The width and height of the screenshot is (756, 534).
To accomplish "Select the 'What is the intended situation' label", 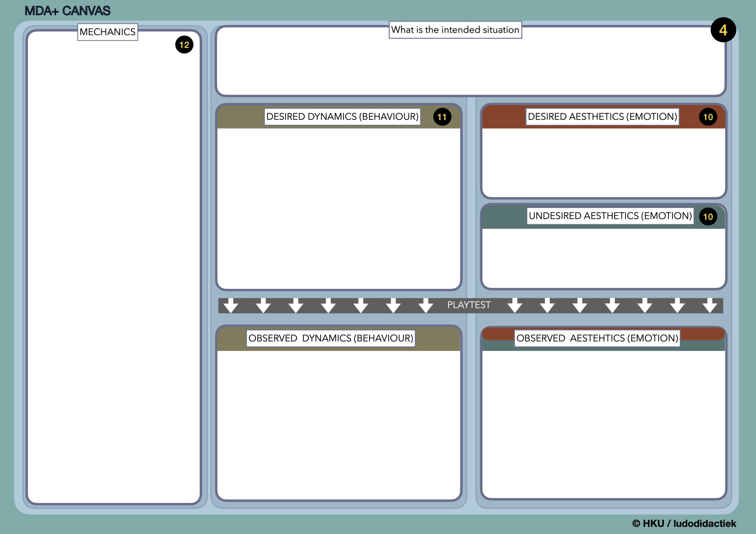I will click(455, 30).
